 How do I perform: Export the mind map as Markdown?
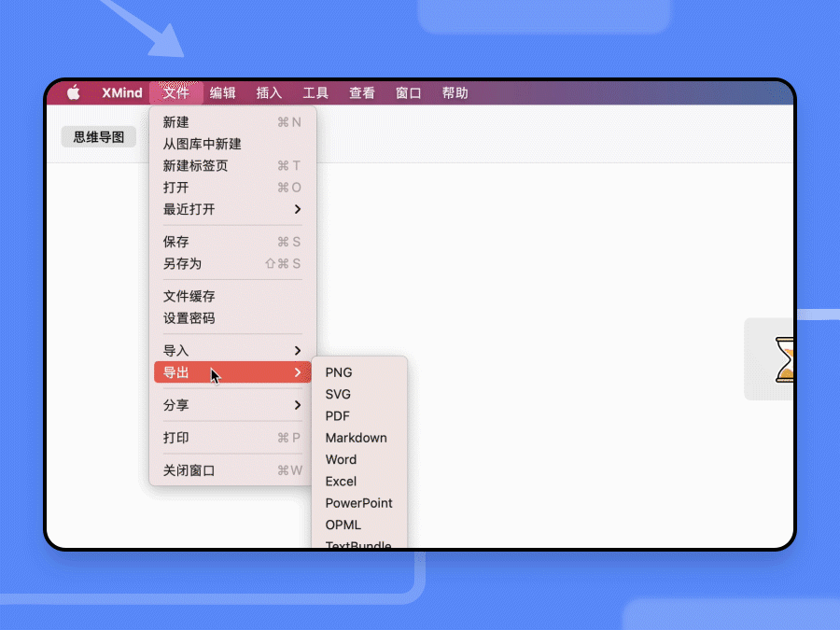coord(356,437)
